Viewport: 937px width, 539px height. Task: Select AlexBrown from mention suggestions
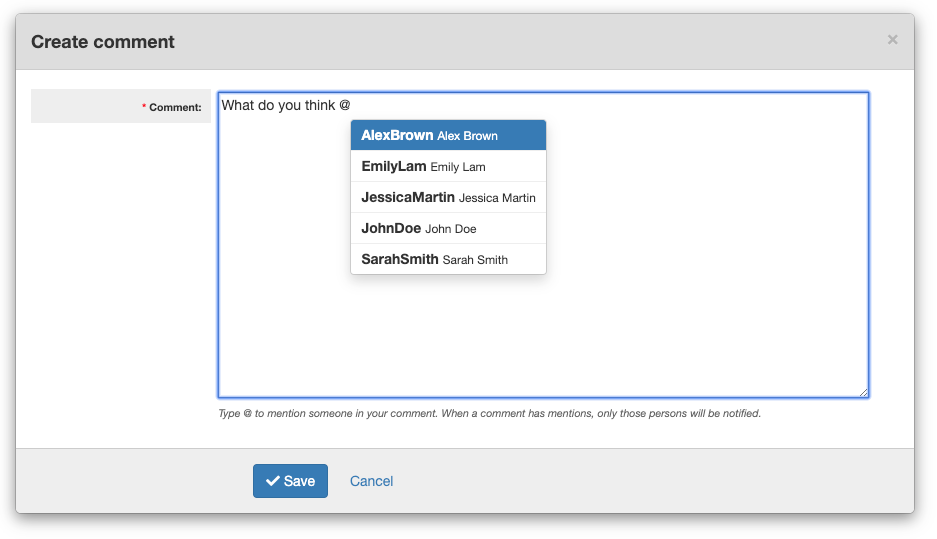[448, 135]
